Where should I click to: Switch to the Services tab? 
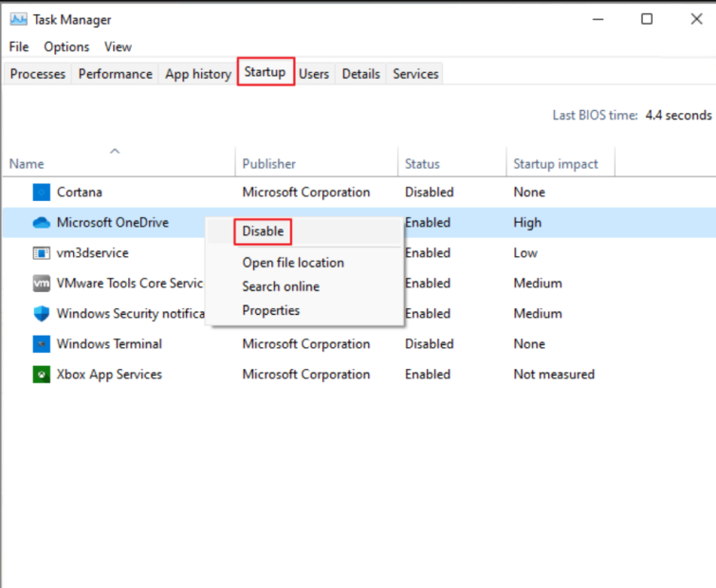415,74
